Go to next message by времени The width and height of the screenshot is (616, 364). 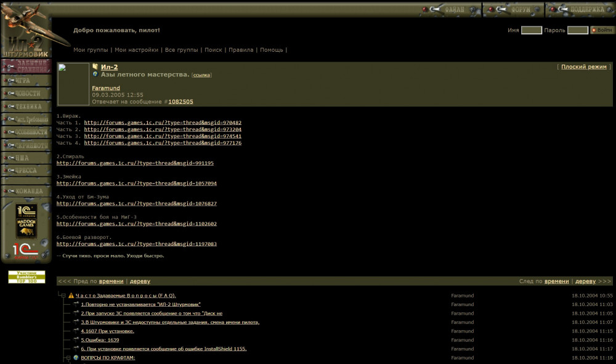pos(557,281)
